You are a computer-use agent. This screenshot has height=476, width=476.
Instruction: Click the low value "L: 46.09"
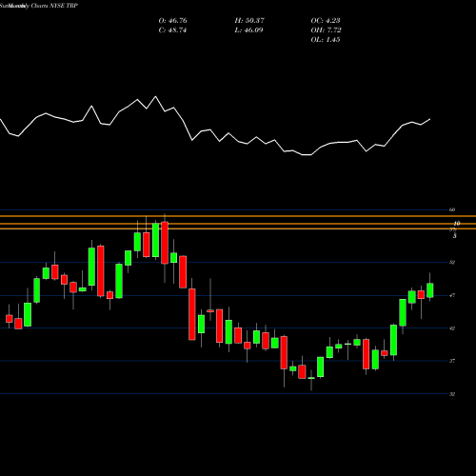point(248,30)
